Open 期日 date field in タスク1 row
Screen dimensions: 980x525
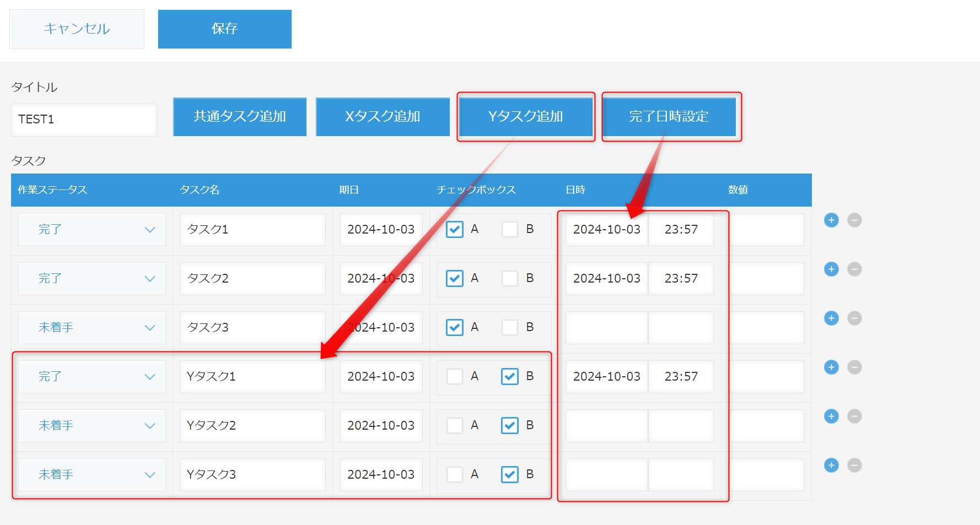tap(381, 230)
